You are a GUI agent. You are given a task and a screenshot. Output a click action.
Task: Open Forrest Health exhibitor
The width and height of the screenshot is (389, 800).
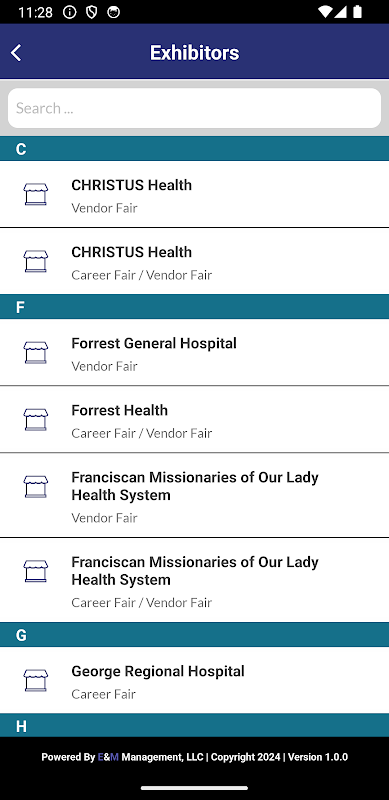pyautogui.click(x=194, y=419)
